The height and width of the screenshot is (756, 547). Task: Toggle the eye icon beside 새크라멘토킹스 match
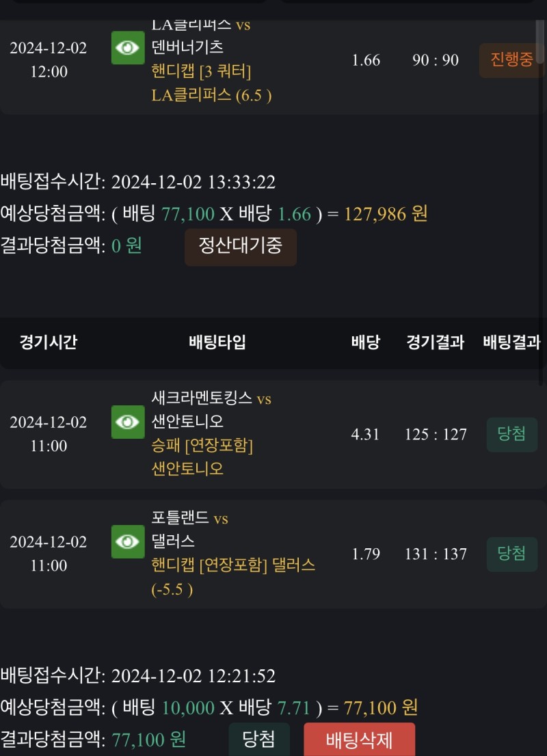coord(128,422)
